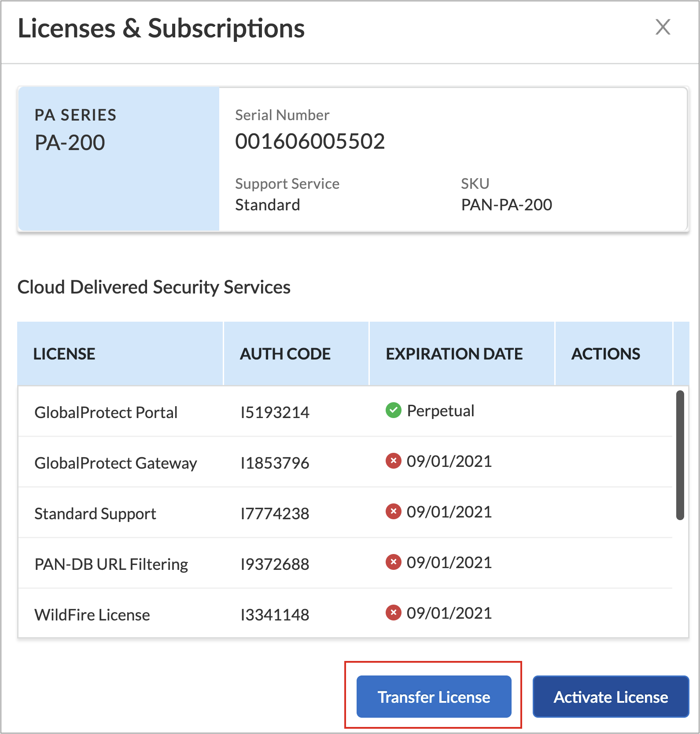
Task: Click the PA-200 model name
Action: click(x=70, y=143)
